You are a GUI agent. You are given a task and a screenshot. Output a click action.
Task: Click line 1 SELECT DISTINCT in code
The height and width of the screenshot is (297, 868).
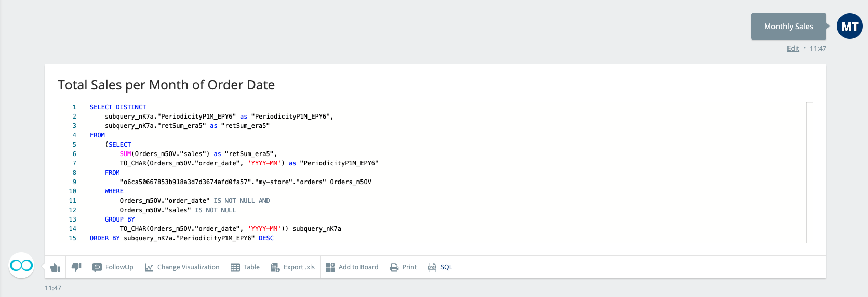(118, 107)
